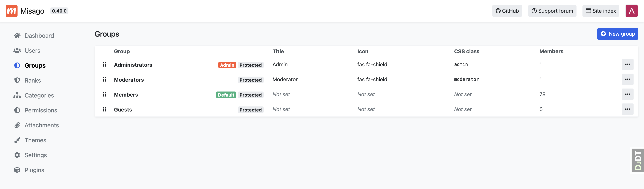Click the Dashboard home icon
This screenshot has height=189, width=644.
(17, 35)
